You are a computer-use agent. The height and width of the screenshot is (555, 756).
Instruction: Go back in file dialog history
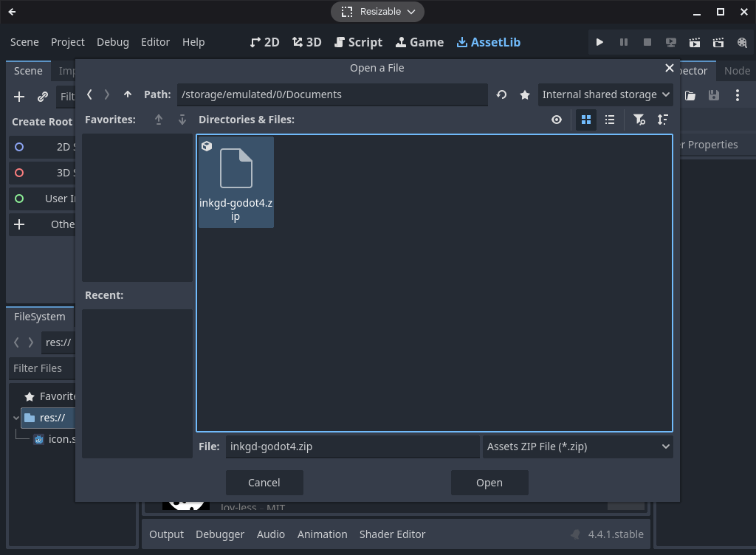pos(89,94)
